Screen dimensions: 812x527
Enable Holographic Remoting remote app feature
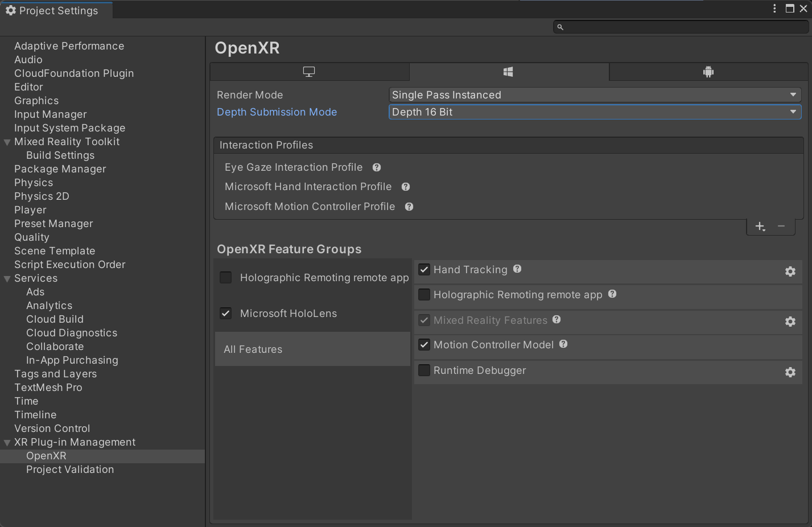(424, 294)
